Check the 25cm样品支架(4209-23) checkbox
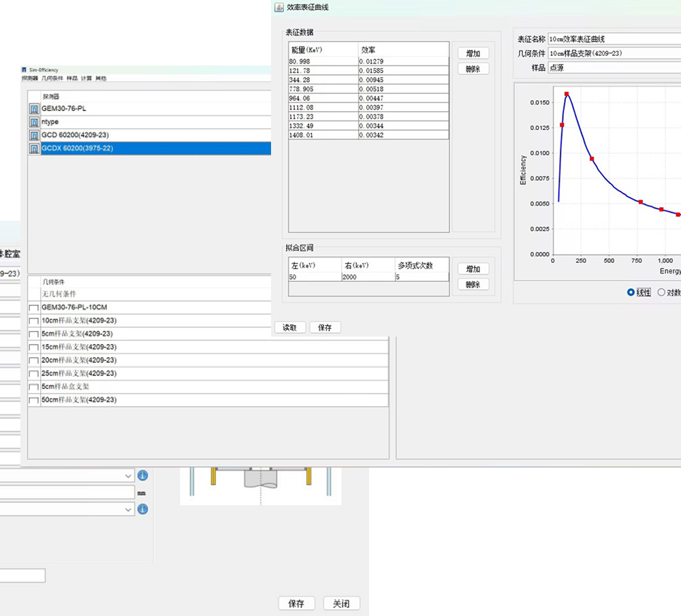 pyautogui.click(x=33, y=374)
